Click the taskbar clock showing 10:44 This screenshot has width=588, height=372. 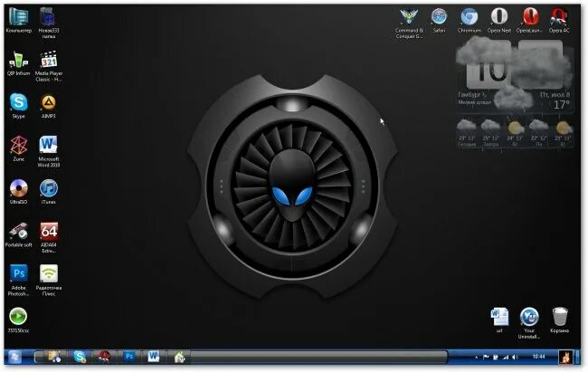[538, 357]
